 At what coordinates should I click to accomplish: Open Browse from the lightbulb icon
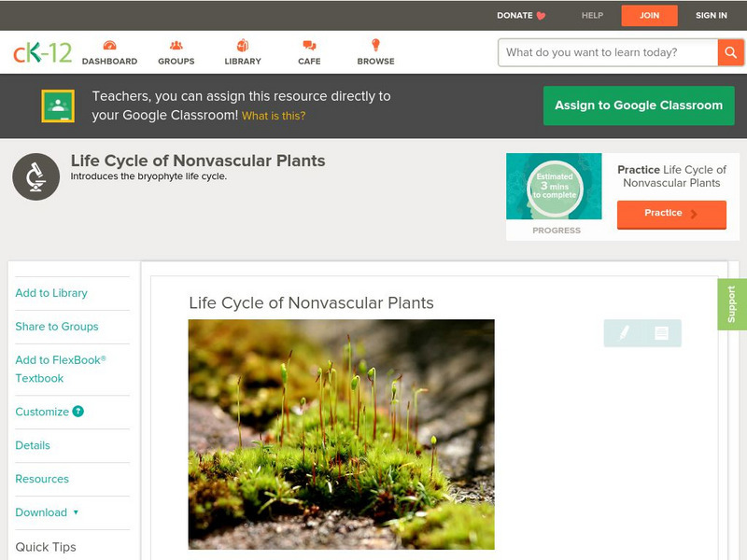[x=376, y=45]
